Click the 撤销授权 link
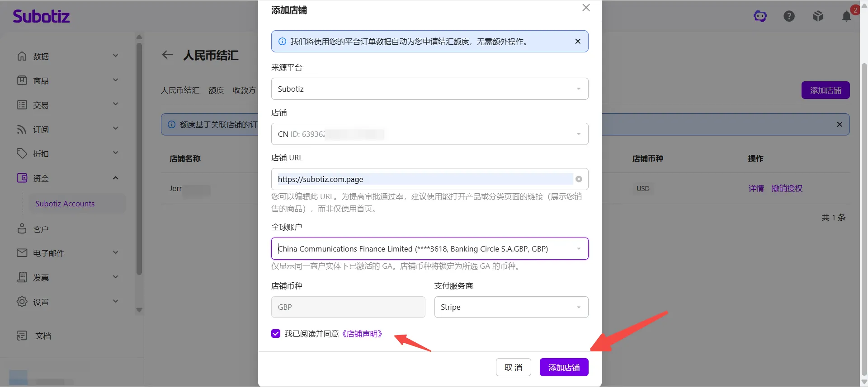The image size is (868, 387). click(x=787, y=188)
